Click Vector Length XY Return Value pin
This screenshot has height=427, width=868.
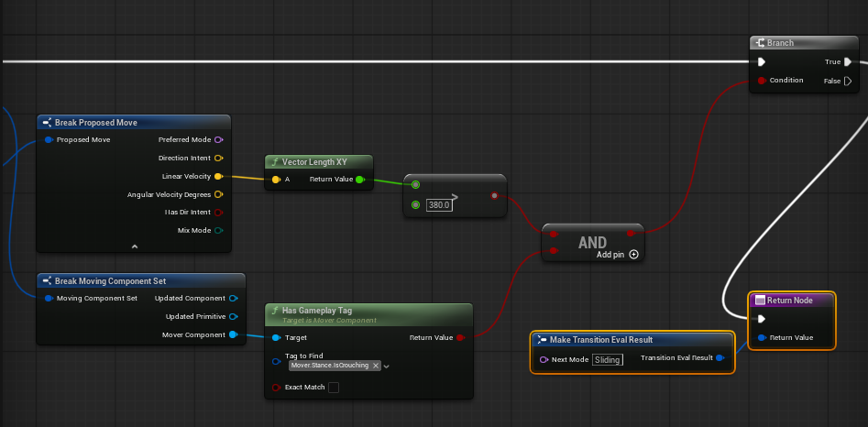(x=360, y=180)
